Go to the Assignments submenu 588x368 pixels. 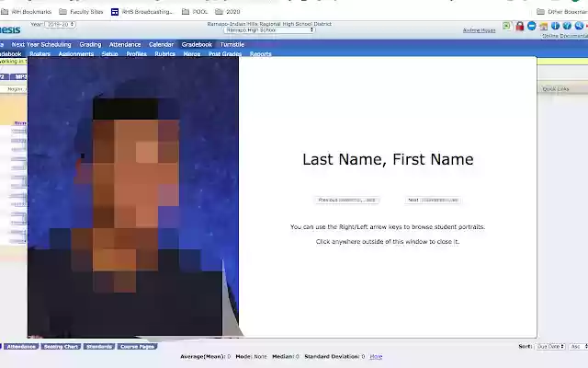pyautogui.click(x=76, y=53)
